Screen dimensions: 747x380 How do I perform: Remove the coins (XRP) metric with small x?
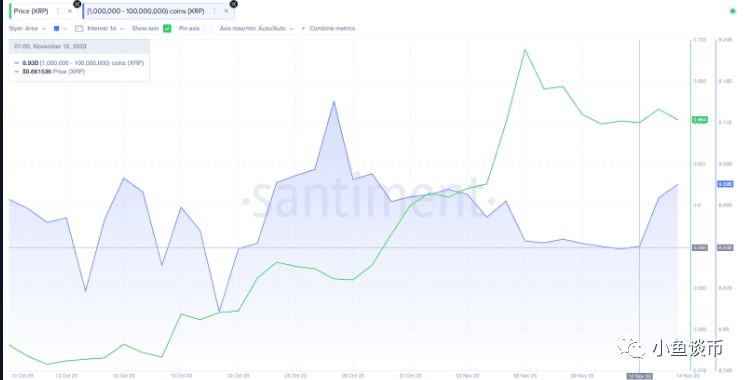coord(226,11)
